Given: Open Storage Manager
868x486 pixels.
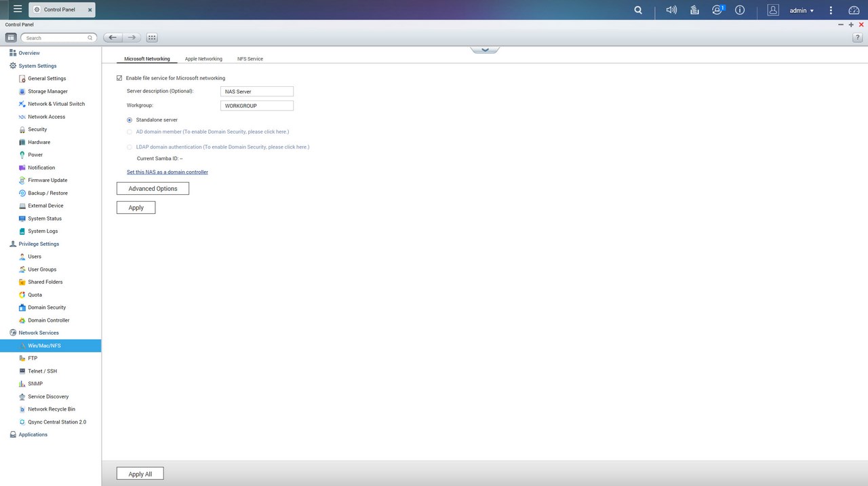Looking at the screenshot, I should click(47, 91).
